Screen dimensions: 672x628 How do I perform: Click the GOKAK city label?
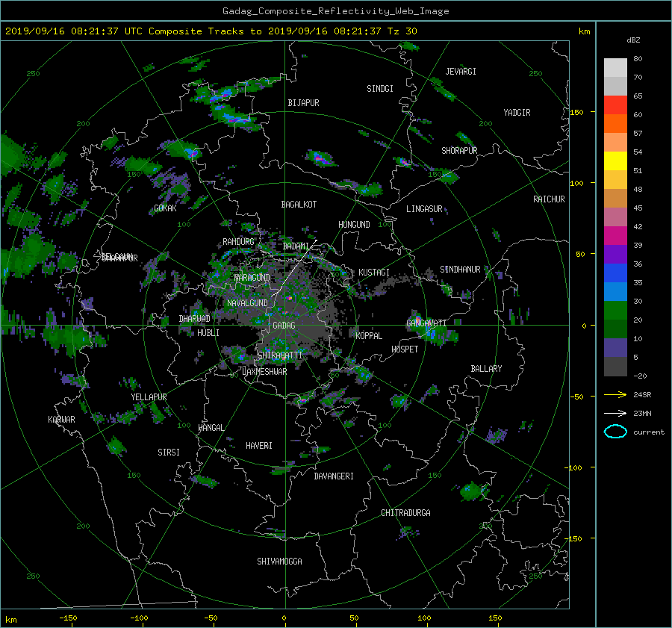click(165, 208)
